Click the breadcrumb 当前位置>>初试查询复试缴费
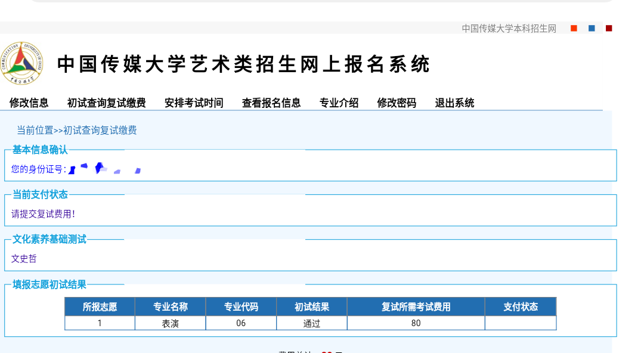Screen dimensions: 644x353 point(77,130)
